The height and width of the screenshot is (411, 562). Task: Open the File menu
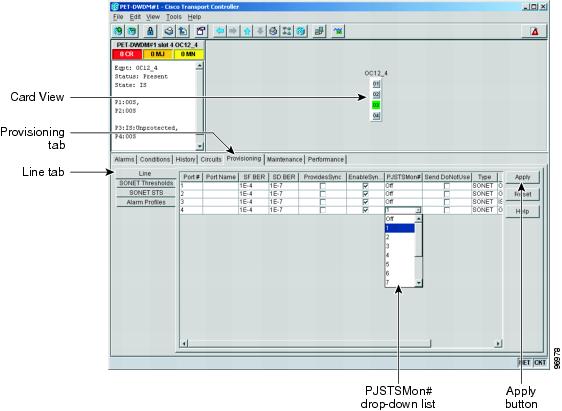click(118, 17)
